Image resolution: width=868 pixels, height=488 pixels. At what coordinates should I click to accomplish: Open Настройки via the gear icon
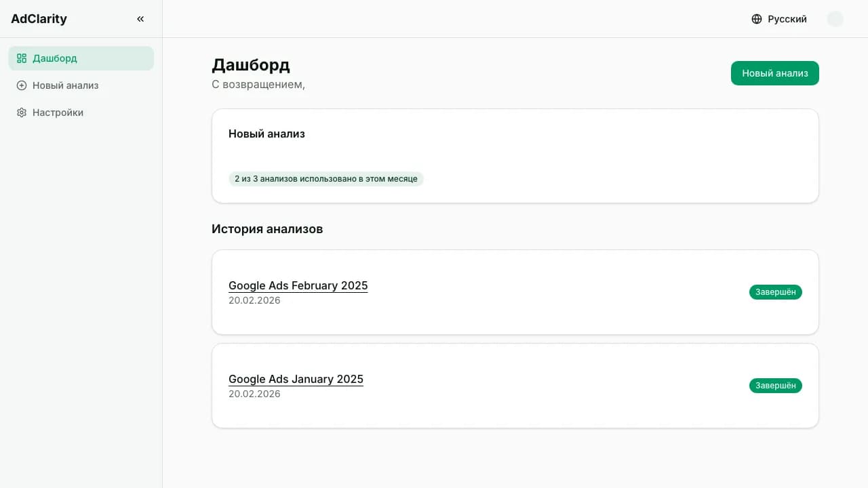21,113
